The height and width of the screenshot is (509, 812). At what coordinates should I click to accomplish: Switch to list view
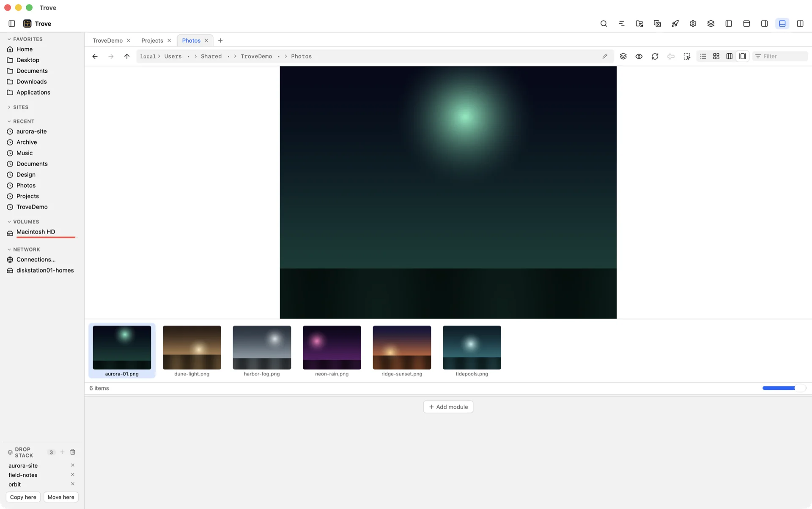click(703, 56)
